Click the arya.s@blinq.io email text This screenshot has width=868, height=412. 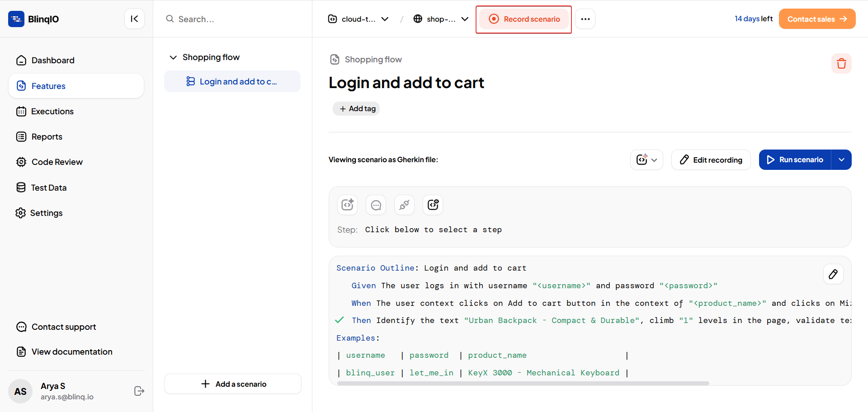(x=67, y=397)
